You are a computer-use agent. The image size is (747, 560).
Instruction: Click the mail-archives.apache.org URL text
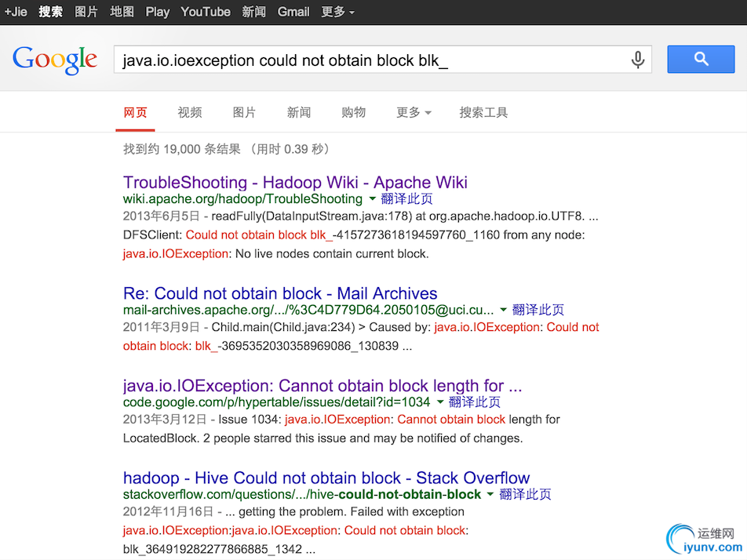point(308,310)
